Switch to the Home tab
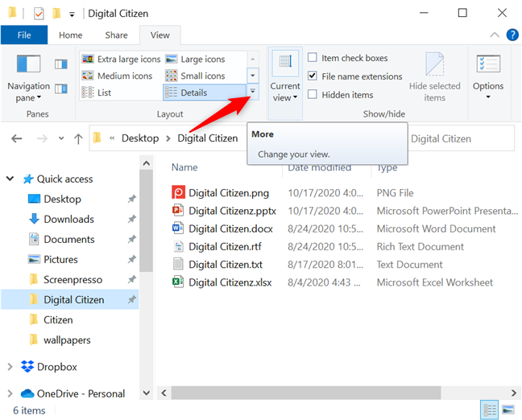522x420 pixels. coord(71,35)
